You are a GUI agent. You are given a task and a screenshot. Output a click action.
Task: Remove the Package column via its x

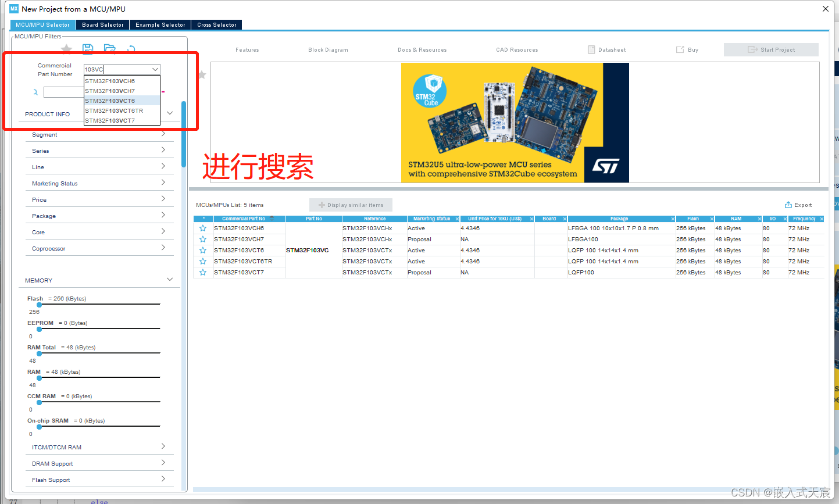[673, 219]
